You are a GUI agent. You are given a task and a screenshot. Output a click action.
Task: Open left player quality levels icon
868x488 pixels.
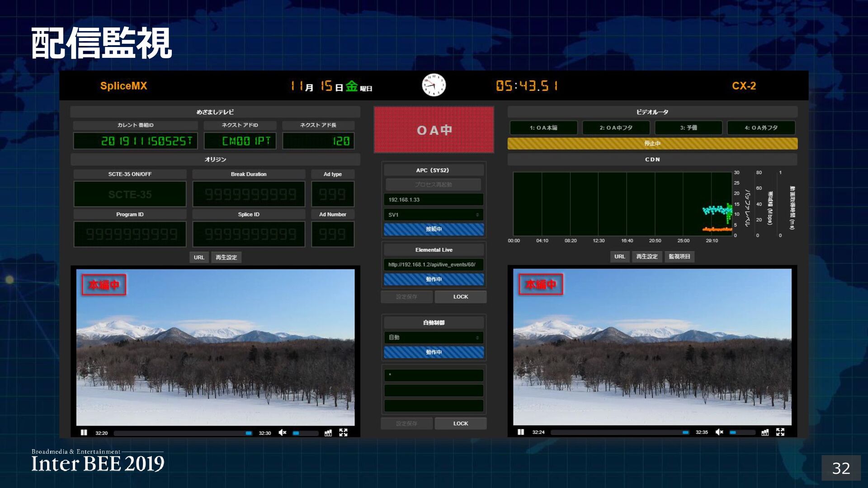328,433
